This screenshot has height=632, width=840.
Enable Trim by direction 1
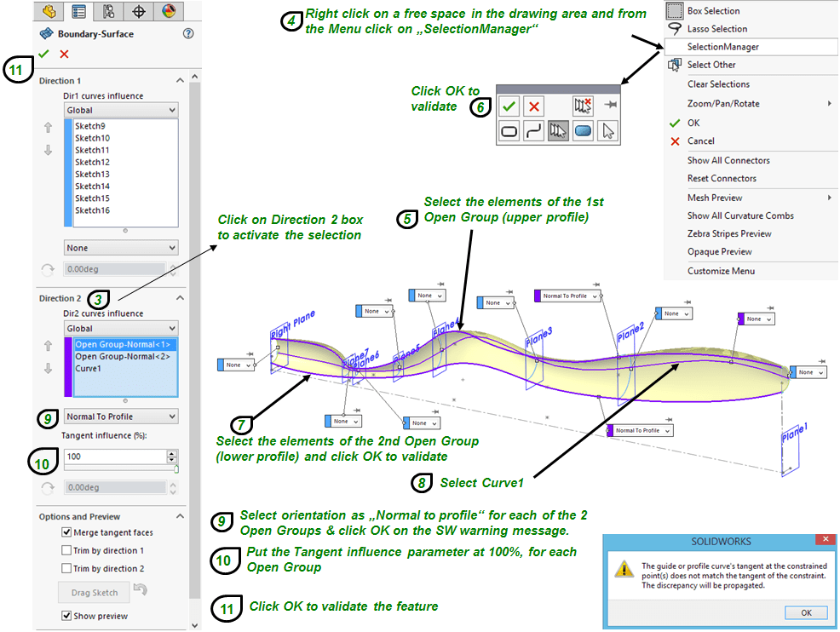(67, 550)
